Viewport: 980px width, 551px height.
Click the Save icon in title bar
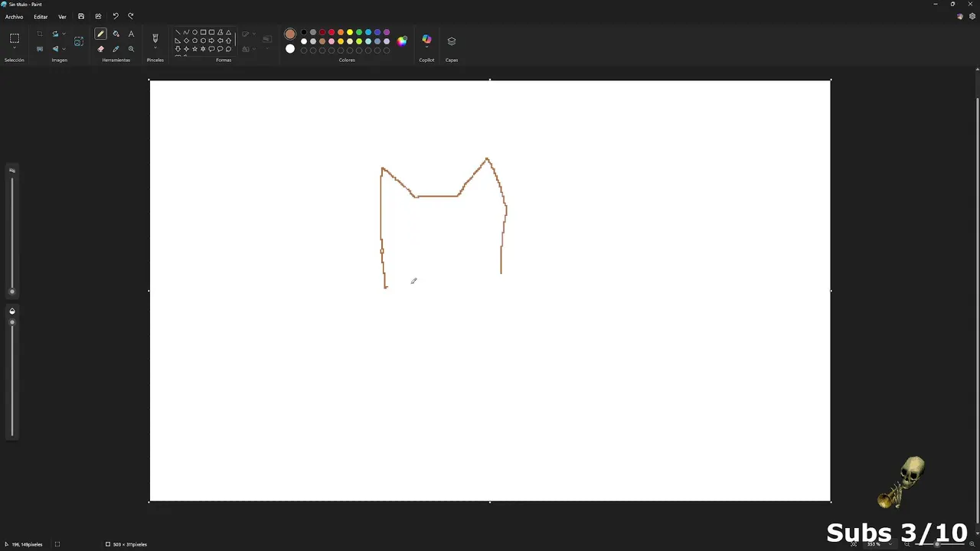coord(81,16)
